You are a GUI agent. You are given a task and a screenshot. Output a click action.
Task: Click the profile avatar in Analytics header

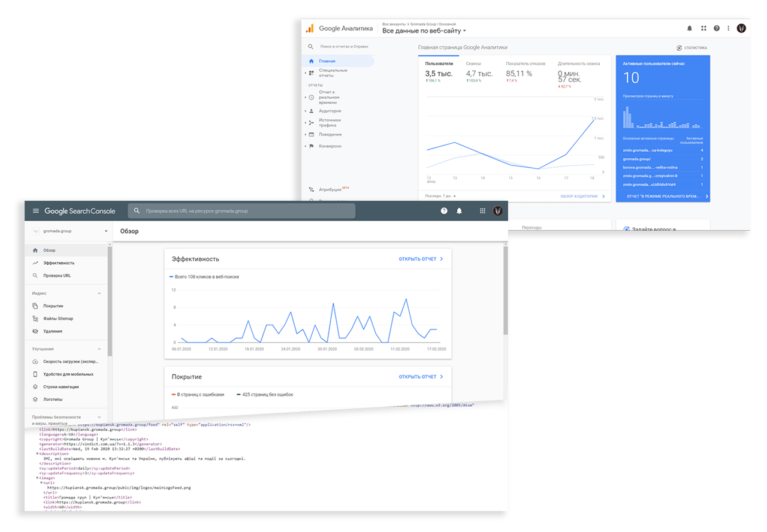click(x=741, y=28)
